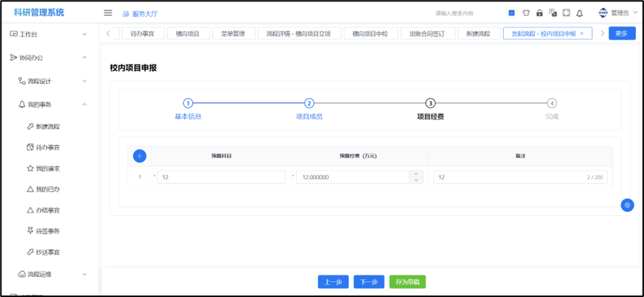Click the window switch icon in header

[x=553, y=13]
